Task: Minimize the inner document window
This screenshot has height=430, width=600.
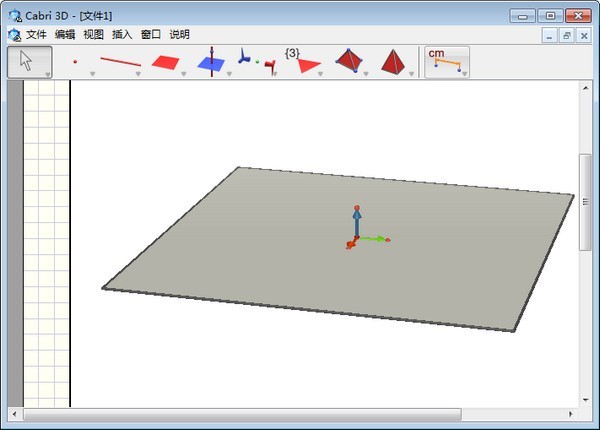Action: (x=549, y=36)
